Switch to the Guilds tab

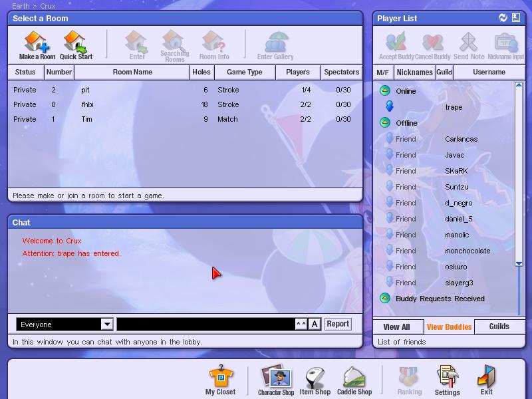click(499, 327)
